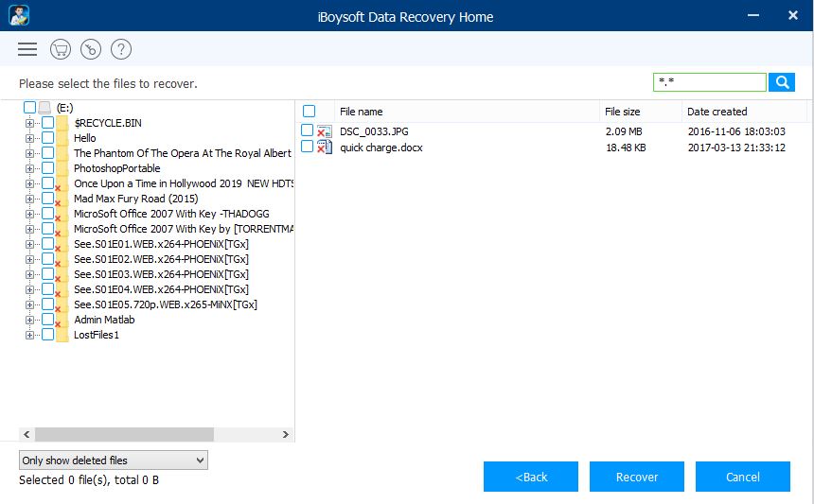Image resolution: width=814 pixels, height=504 pixels.
Task: Click the Hello folder icon
Action: 62,138
